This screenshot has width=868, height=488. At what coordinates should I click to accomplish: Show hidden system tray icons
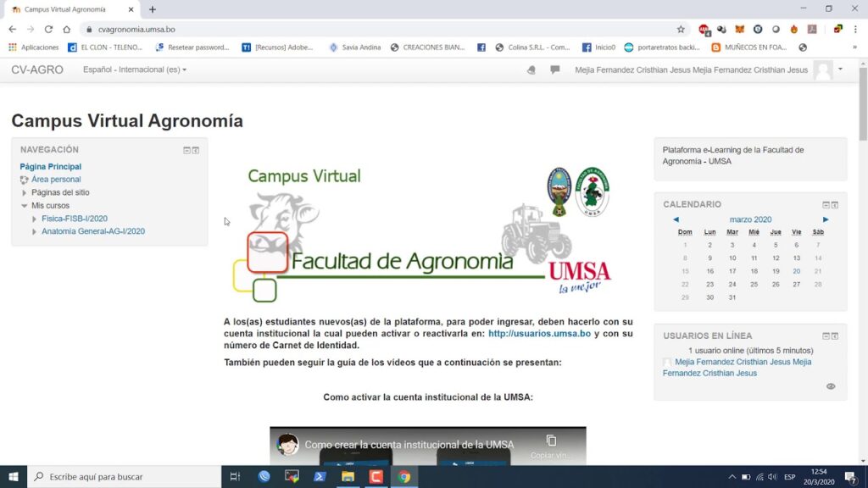(732, 477)
